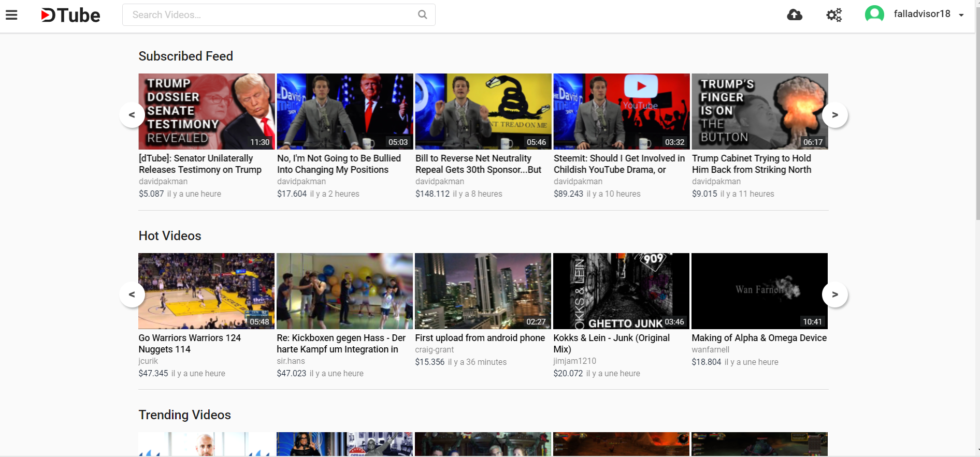The image size is (980, 457).
Task: Open falladvisor18 profile name
Action: point(922,14)
